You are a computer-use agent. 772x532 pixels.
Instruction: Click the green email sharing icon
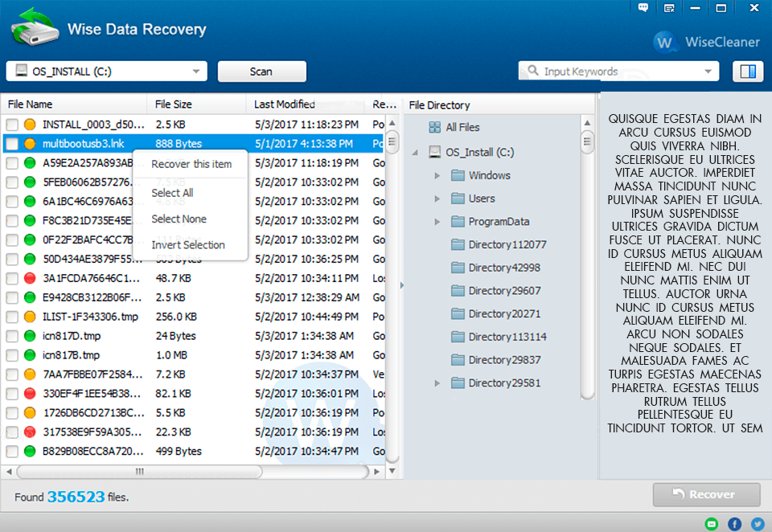[x=712, y=523]
